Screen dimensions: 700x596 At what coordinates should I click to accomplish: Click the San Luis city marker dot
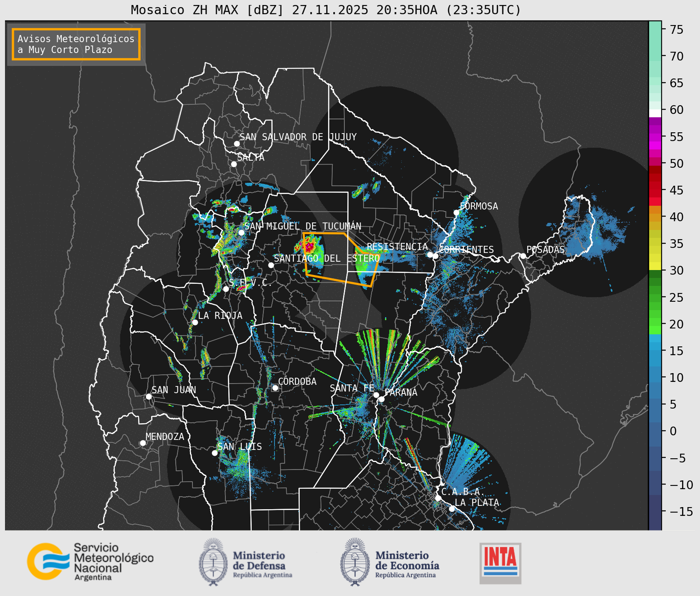[215, 453]
